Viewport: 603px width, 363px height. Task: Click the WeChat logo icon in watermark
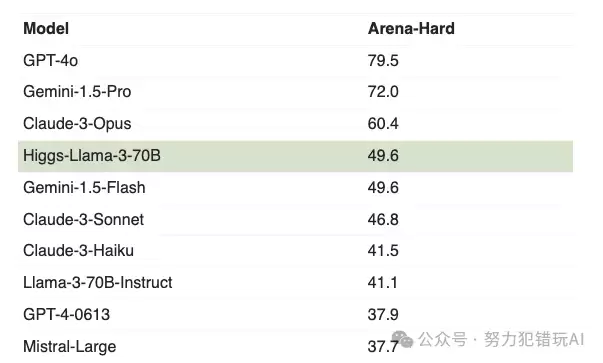pos(402,339)
